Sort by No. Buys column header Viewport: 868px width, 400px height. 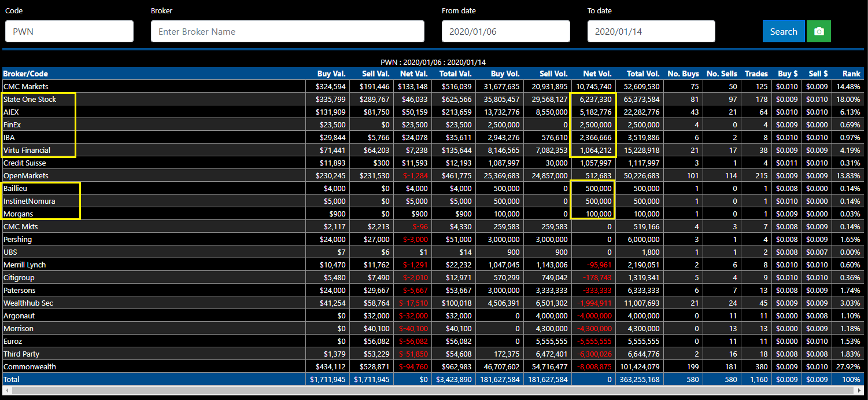[683, 74]
